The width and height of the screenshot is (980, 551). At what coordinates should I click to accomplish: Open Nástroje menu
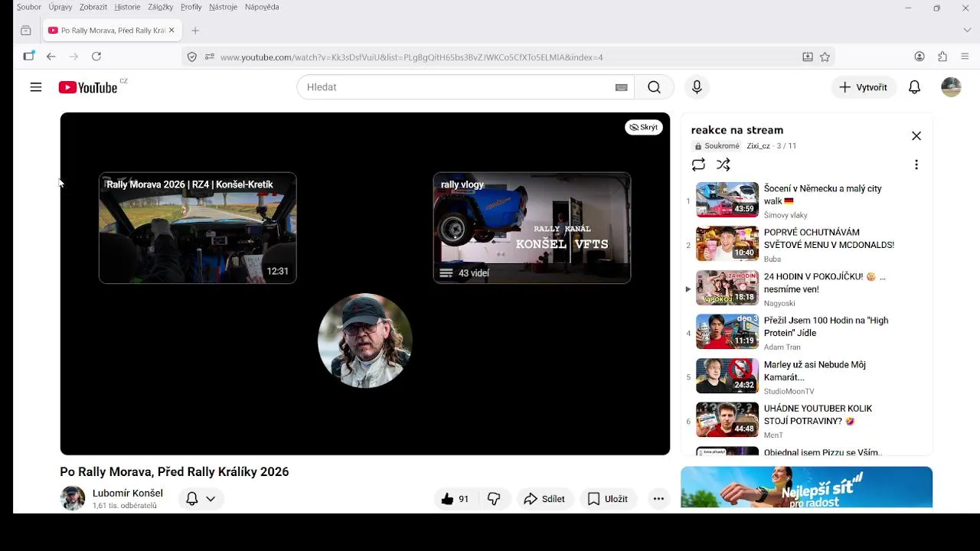(224, 7)
